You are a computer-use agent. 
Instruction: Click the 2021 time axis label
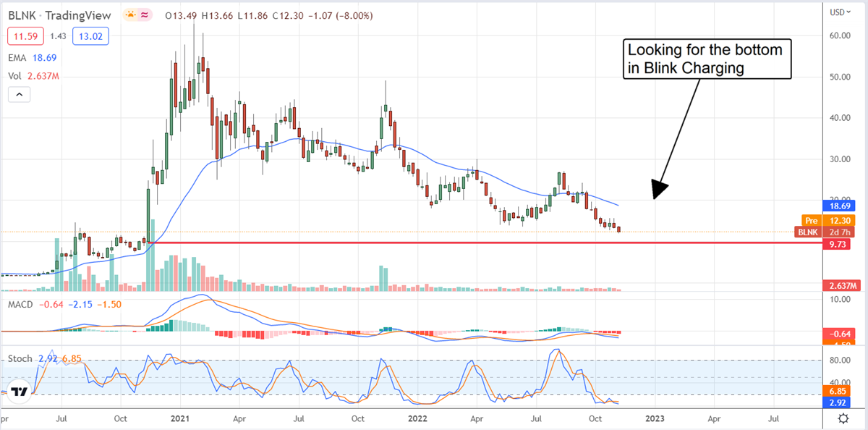click(x=181, y=418)
